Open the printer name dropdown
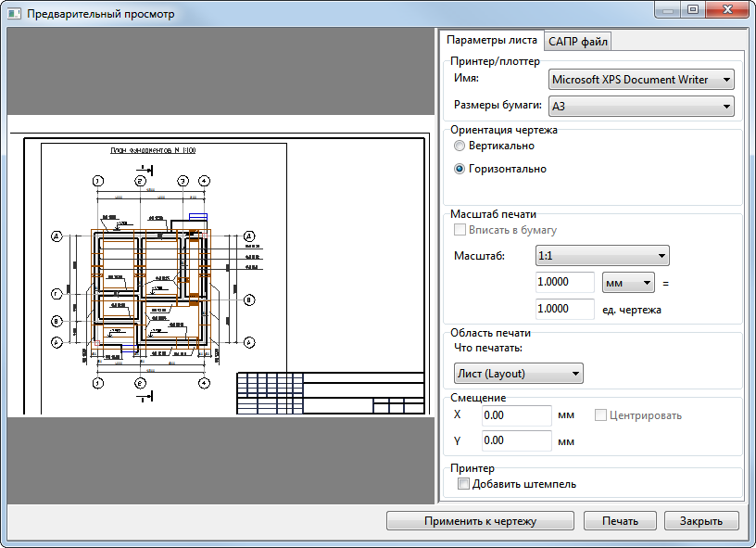 (x=641, y=80)
